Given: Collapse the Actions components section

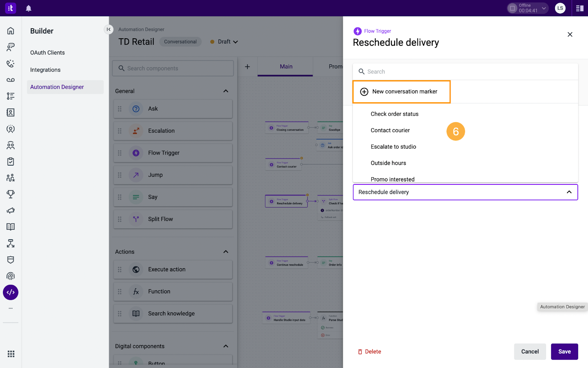Looking at the screenshot, I should [226, 252].
